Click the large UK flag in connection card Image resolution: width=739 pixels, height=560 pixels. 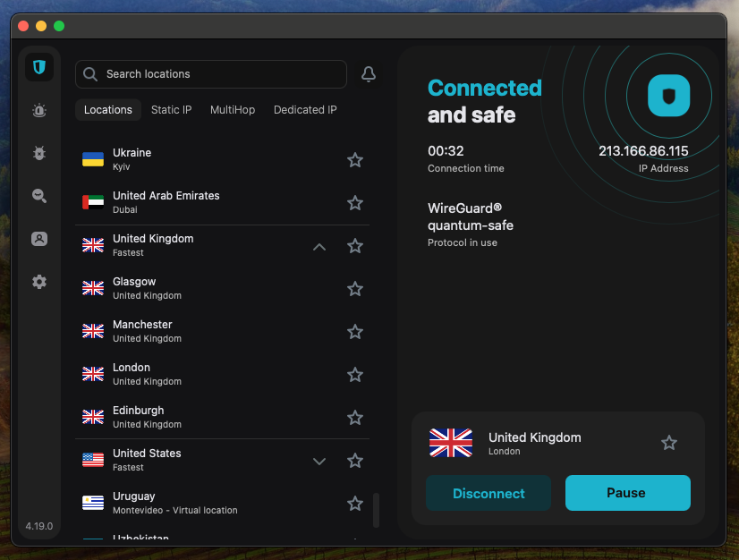pos(451,443)
